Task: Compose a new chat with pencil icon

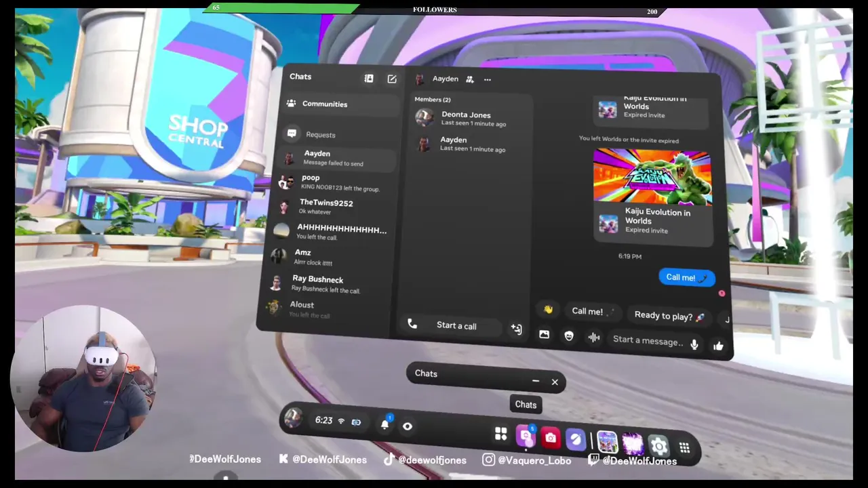Action: [392, 79]
